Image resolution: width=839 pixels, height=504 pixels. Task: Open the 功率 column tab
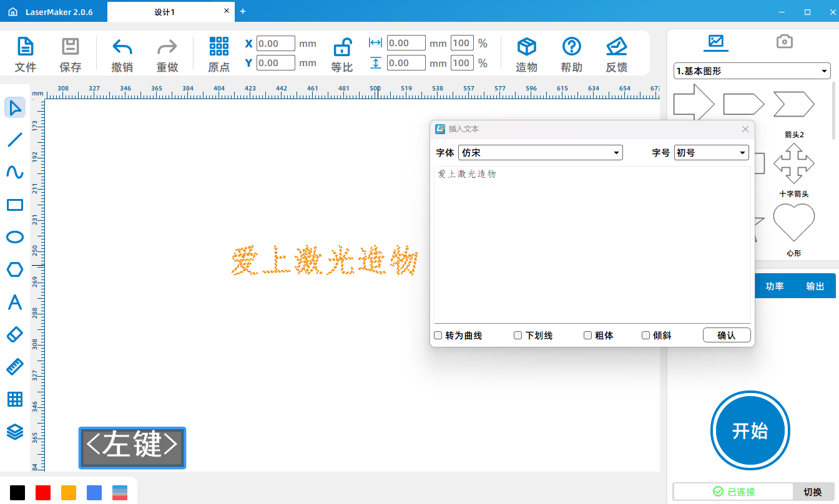point(775,286)
